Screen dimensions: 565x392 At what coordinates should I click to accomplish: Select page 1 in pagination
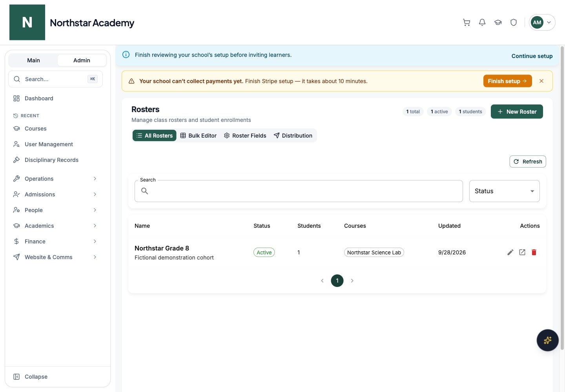click(337, 281)
